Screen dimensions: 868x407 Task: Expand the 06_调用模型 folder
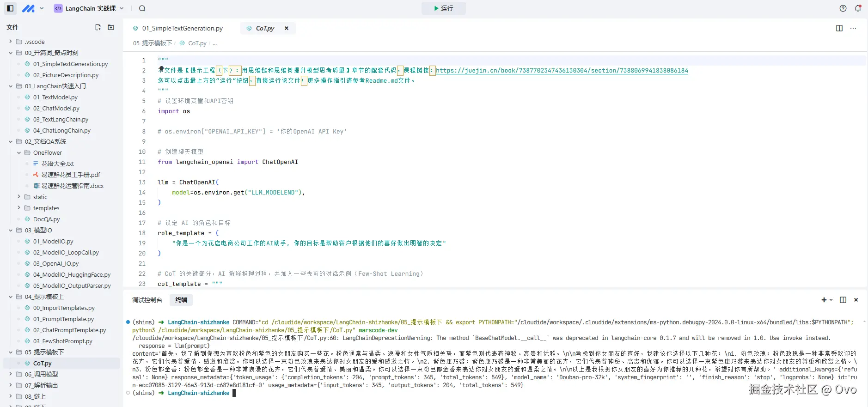11,374
